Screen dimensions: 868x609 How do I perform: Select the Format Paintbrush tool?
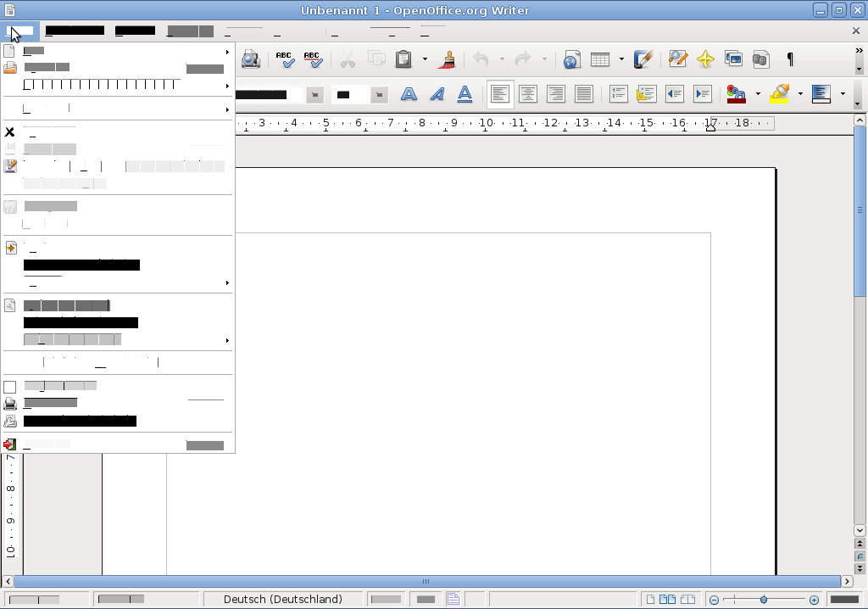(x=447, y=59)
